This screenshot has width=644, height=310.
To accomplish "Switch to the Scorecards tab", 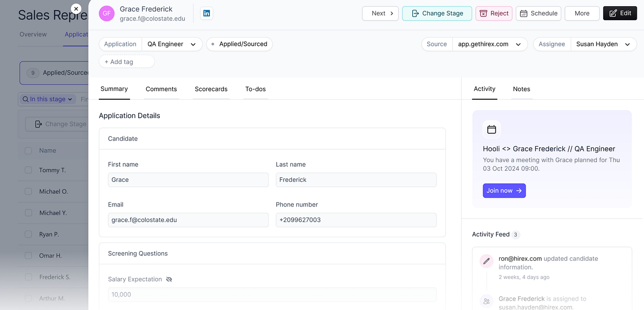I will click(211, 89).
